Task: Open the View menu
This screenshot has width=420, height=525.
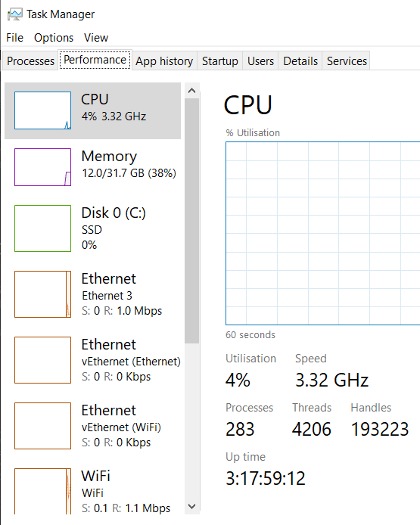Action: [x=96, y=38]
